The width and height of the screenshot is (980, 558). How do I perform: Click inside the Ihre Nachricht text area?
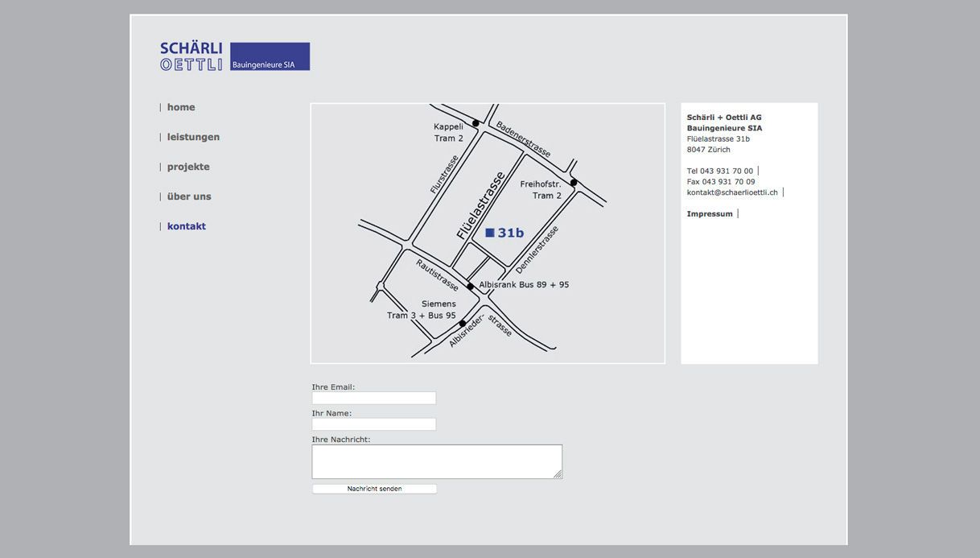(434, 461)
